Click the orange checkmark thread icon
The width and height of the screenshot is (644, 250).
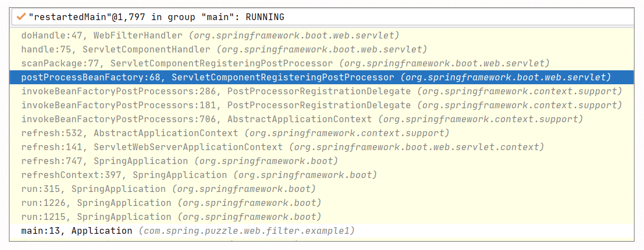coord(21,17)
